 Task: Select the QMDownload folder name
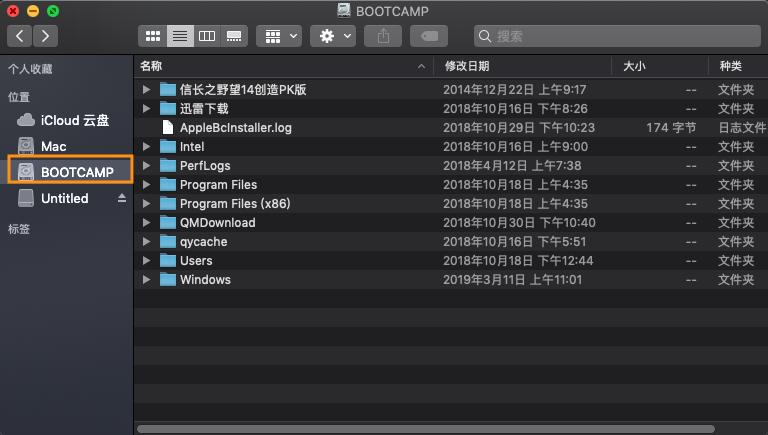coord(217,223)
